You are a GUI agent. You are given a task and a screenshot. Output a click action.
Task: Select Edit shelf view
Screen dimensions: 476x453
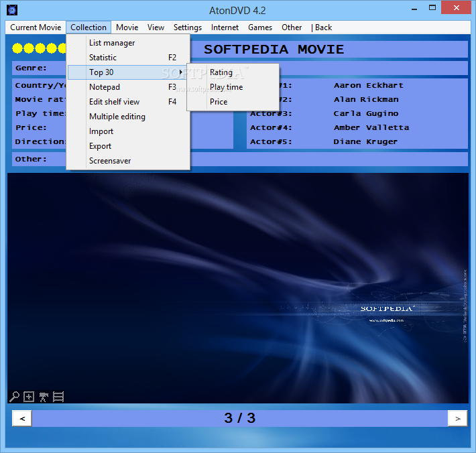tap(129, 102)
